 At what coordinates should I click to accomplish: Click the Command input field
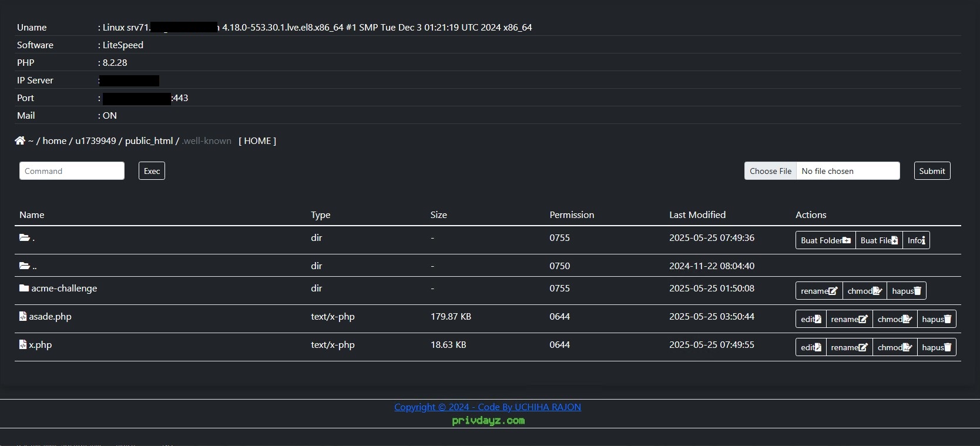(72, 171)
